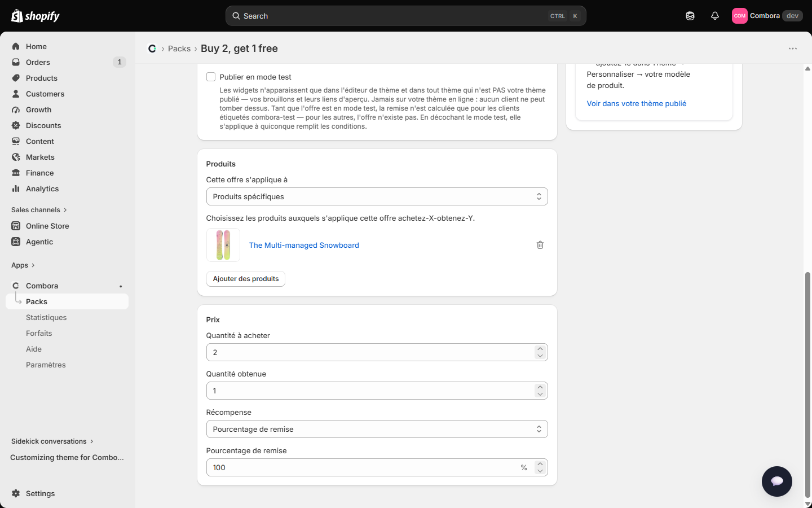Delete The Multi-managed Snowboard from the offer
Viewport: 812px width, 508px height.
[x=540, y=245]
